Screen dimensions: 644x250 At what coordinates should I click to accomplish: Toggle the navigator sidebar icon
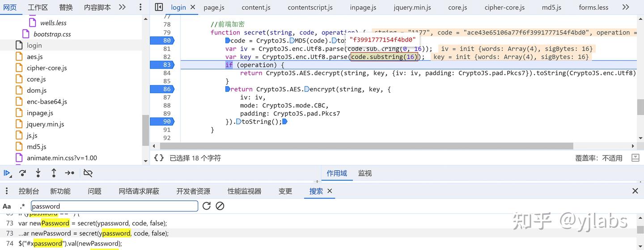click(x=159, y=7)
